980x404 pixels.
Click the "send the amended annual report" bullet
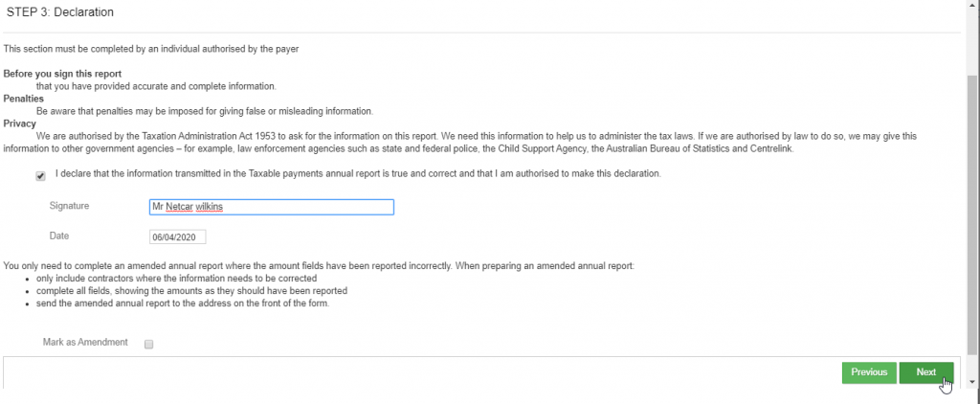tap(183, 303)
